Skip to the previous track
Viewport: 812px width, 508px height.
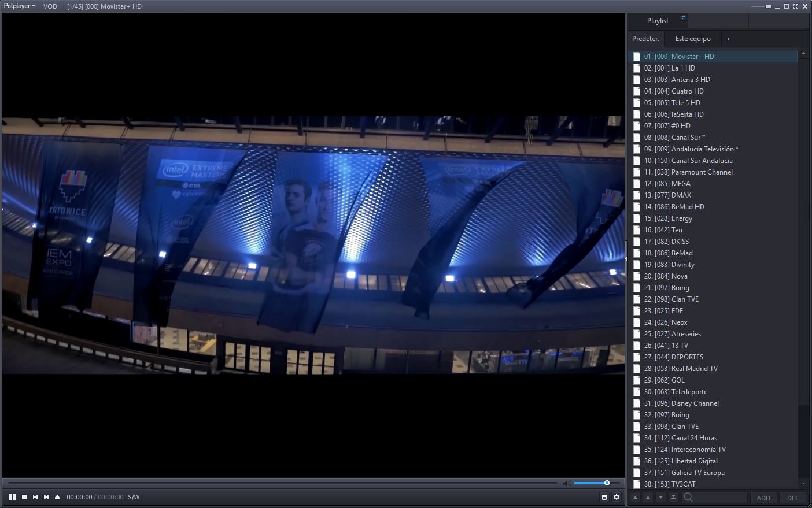point(35,497)
